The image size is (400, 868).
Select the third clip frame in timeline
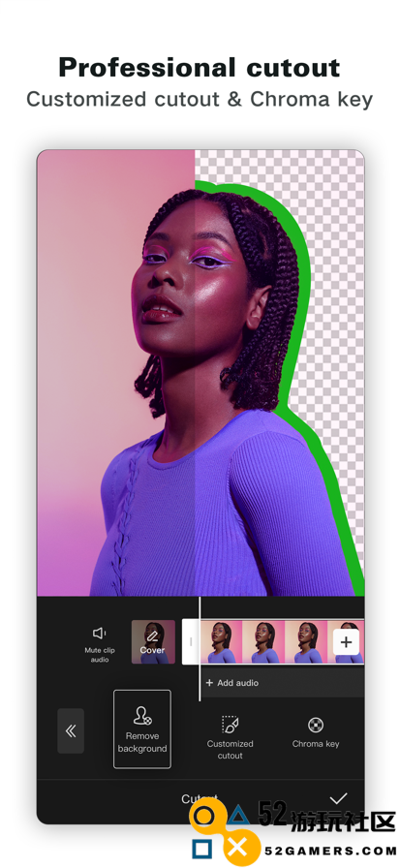pos(306,642)
